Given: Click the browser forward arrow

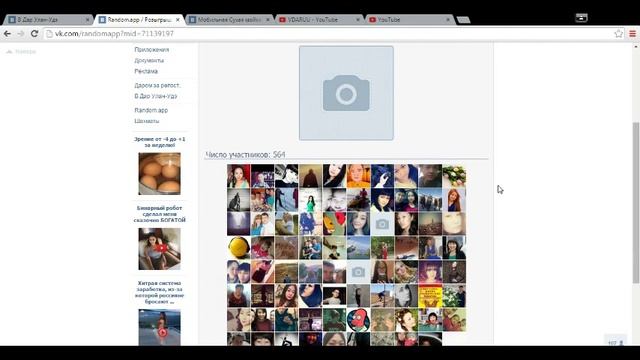Looking at the screenshot, I should (x=21, y=33).
